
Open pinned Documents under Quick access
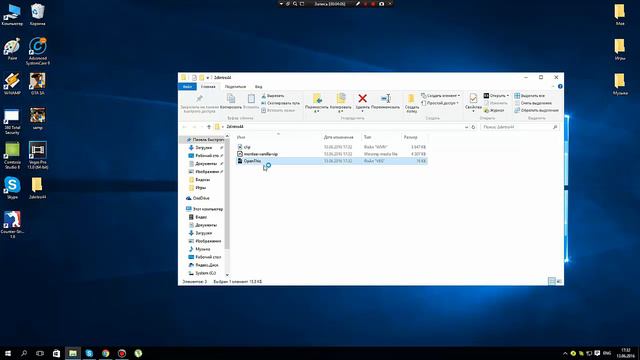coord(205,164)
